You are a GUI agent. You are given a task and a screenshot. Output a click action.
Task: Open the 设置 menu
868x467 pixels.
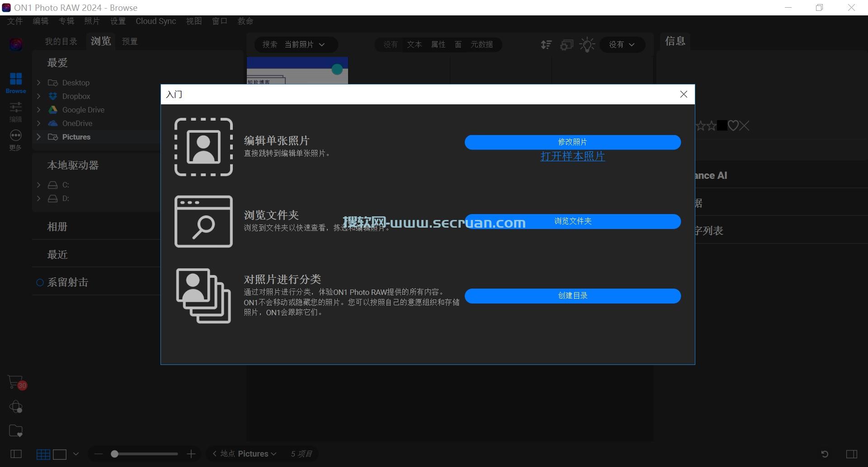pos(118,21)
